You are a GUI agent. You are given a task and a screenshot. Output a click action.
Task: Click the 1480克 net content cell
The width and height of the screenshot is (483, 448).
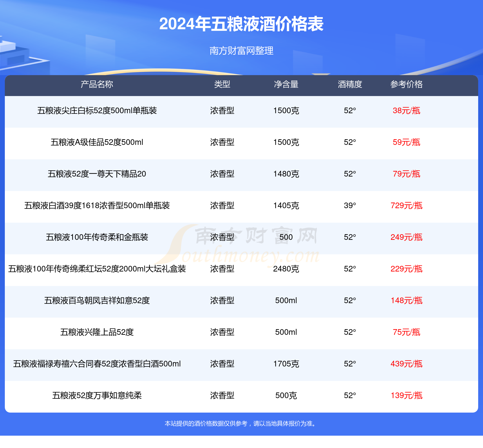click(286, 174)
